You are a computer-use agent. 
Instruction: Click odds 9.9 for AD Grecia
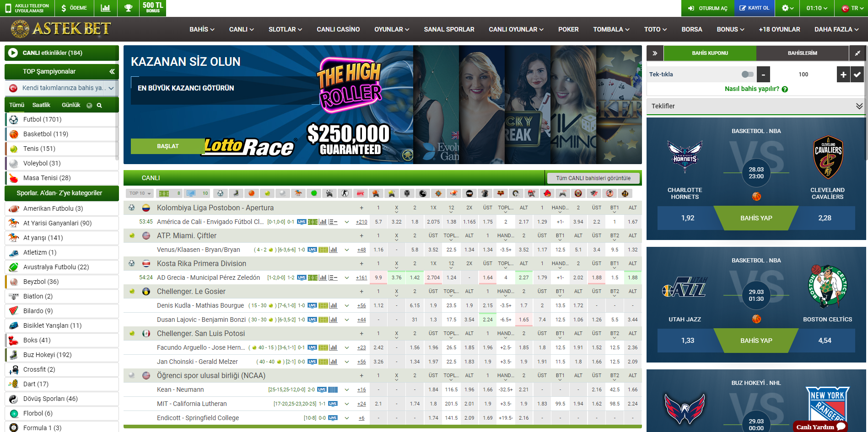[378, 278]
